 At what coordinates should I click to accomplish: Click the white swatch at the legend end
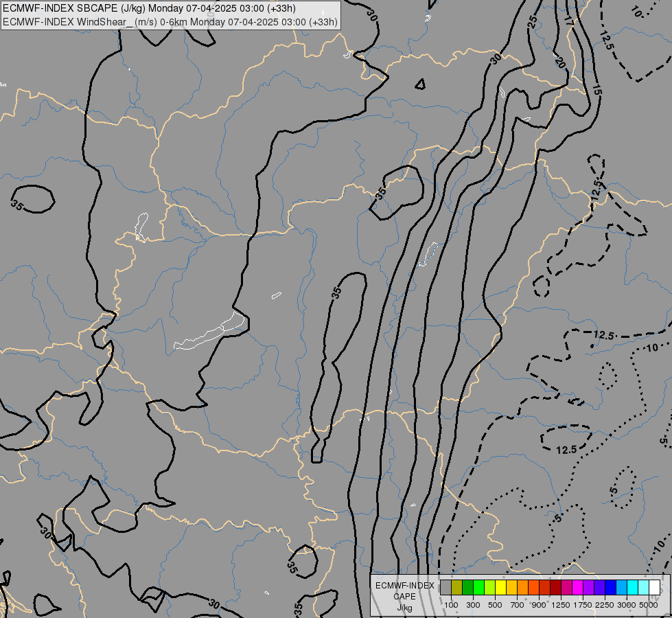point(655,587)
